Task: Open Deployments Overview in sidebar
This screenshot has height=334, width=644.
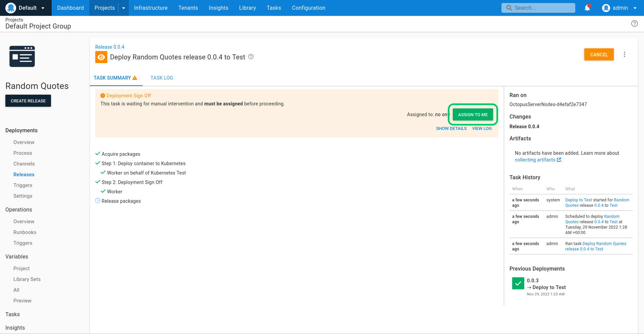Action: point(24,142)
